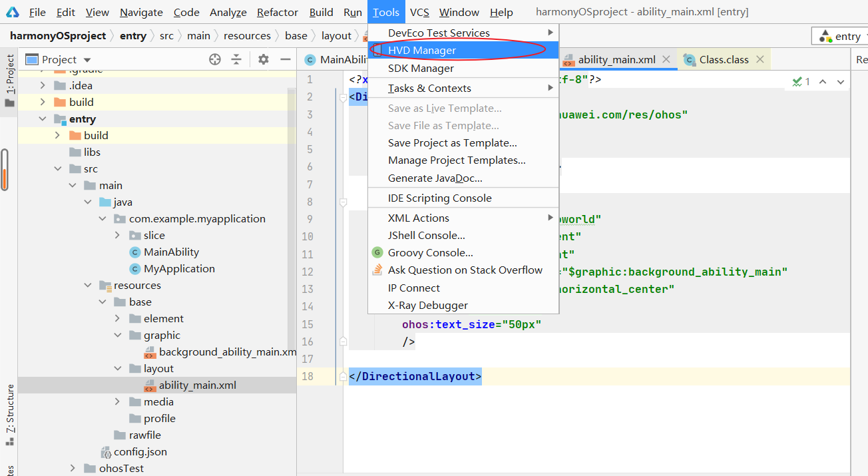This screenshot has height=476, width=868.
Task: Collapse the resources folder
Action: (x=88, y=286)
